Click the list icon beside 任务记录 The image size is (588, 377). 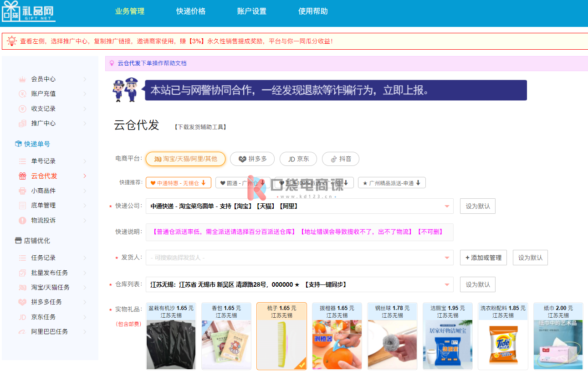[22, 258]
